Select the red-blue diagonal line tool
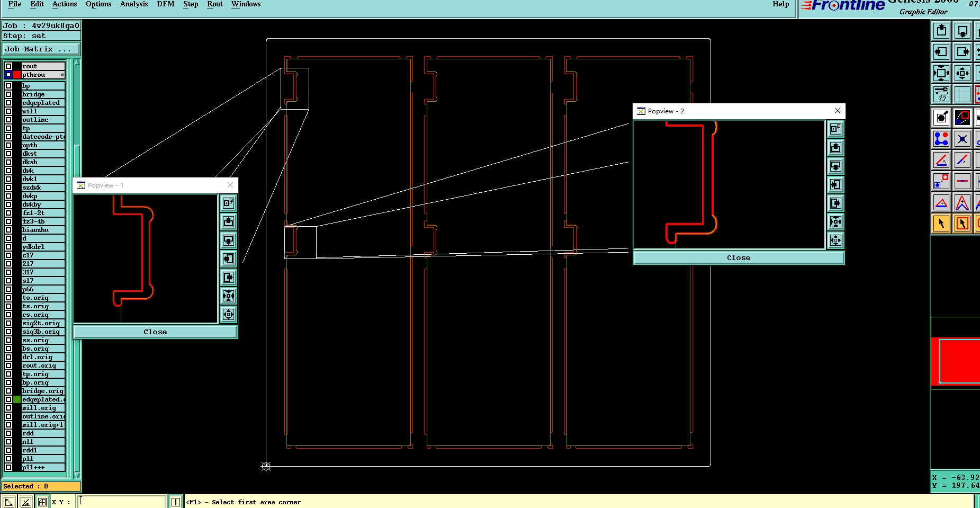This screenshot has height=508, width=980. [x=963, y=160]
